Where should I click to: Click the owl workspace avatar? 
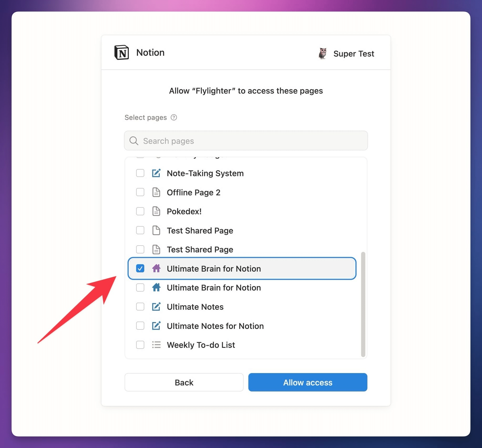click(x=322, y=53)
